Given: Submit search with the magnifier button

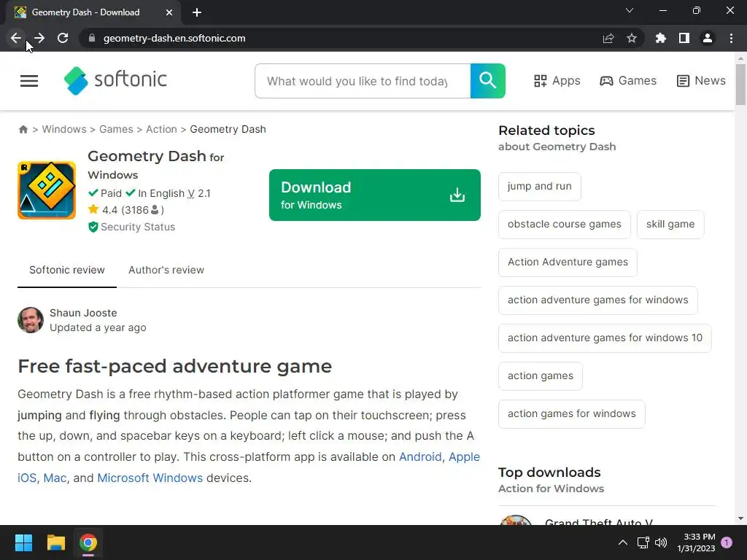Looking at the screenshot, I should point(488,81).
